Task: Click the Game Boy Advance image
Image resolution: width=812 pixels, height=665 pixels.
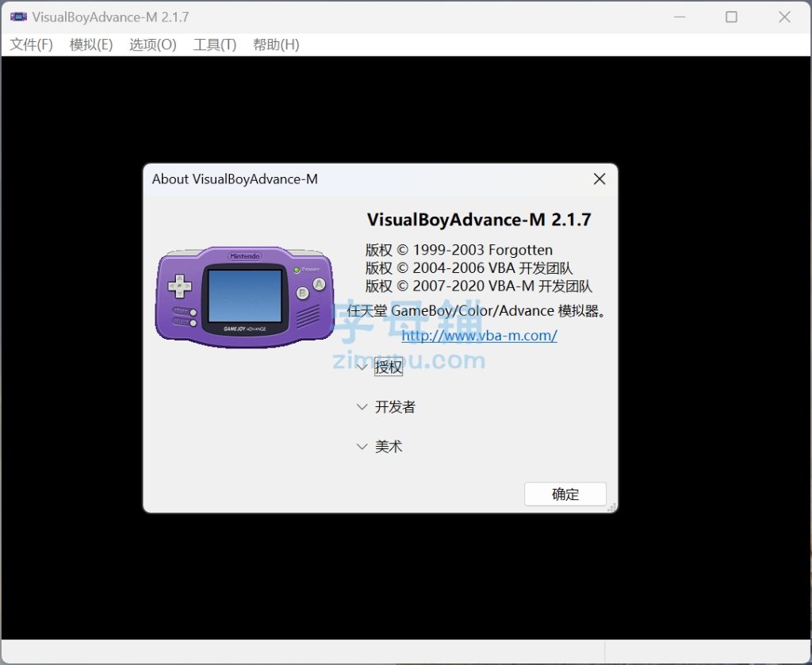Action: pyautogui.click(x=245, y=297)
